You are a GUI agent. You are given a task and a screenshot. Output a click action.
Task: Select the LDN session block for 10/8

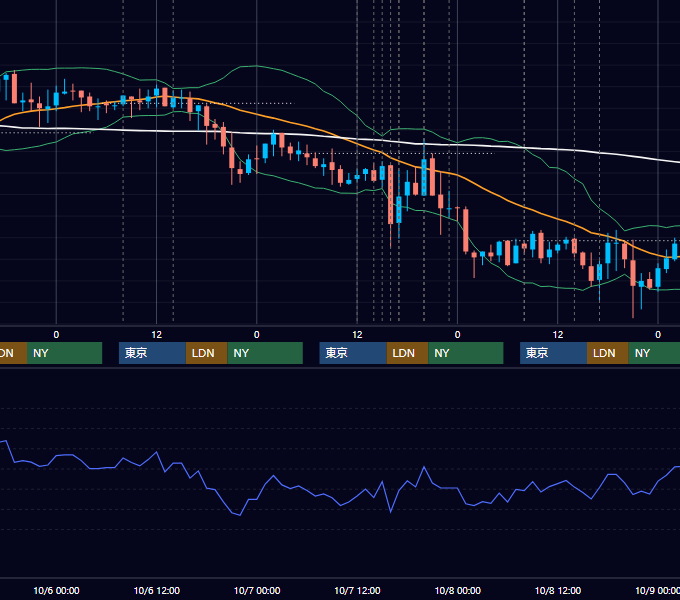pyautogui.click(x=608, y=353)
